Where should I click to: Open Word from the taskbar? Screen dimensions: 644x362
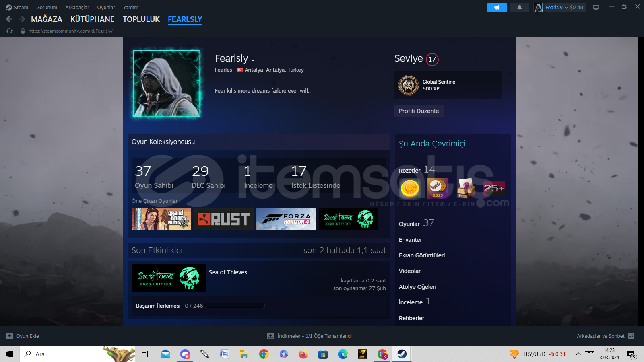tap(224, 354)
